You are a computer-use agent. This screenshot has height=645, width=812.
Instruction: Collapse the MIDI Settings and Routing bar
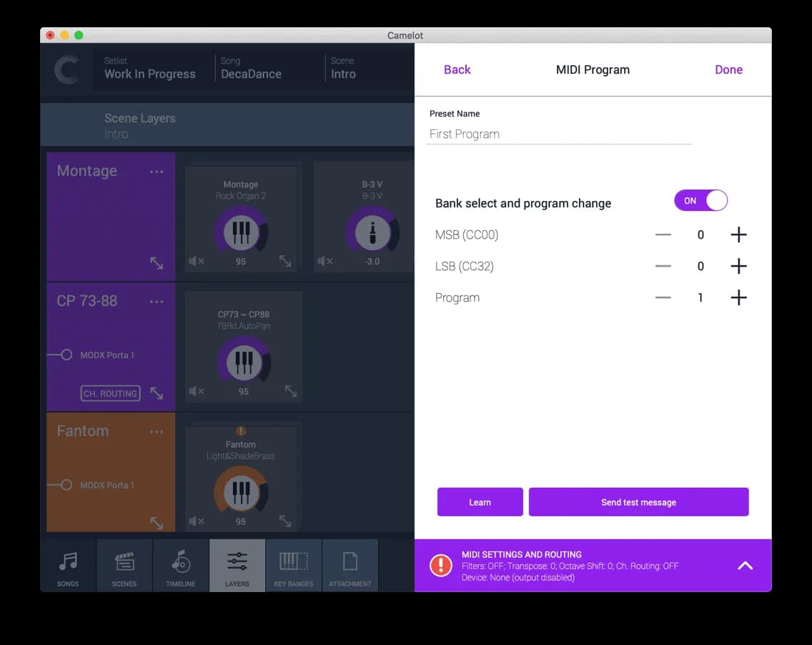(745, 565)
